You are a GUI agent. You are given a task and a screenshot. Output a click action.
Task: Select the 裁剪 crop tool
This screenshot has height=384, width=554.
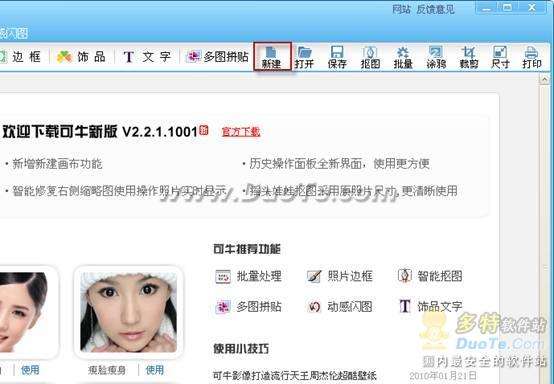pos(469,57)
